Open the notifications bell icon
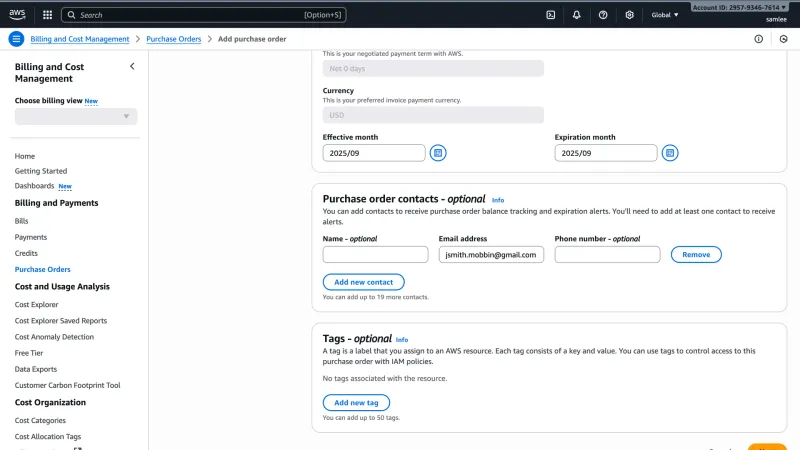Screen dimensions: 800x450 577,15
